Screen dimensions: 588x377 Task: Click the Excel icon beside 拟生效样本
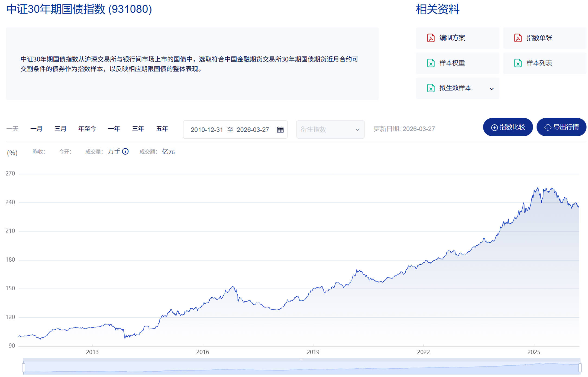(x=431, y=88)
